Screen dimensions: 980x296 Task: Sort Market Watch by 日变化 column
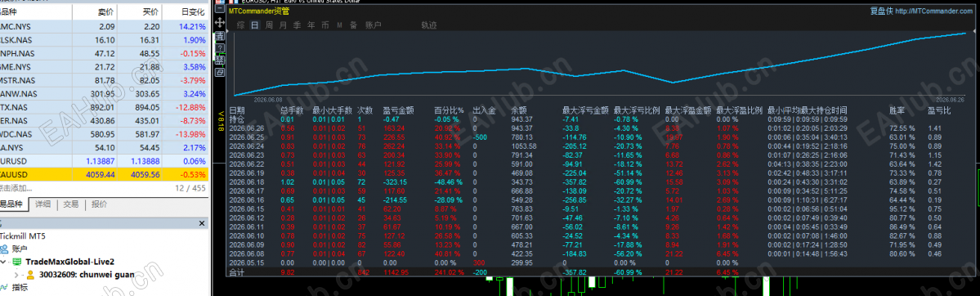click(x=186, y=12)
